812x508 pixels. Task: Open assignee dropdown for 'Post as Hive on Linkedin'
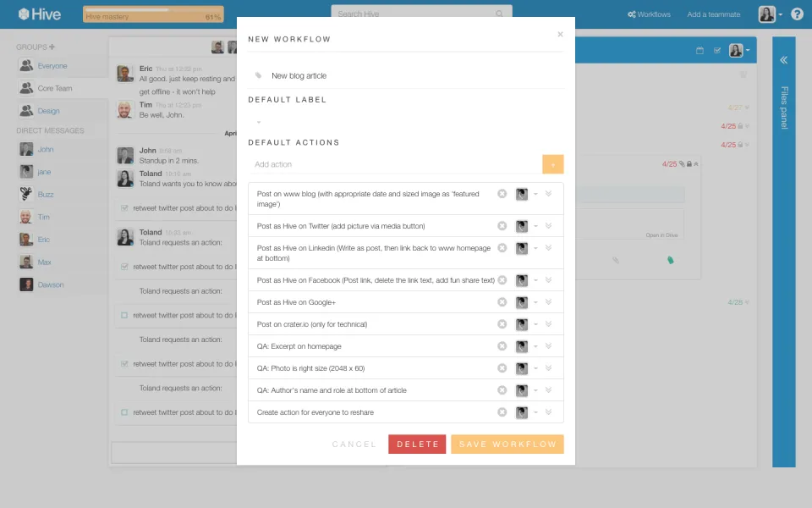[535, 249]
